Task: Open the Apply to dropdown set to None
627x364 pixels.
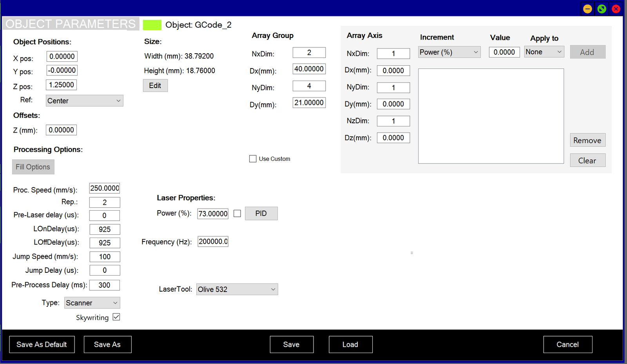Action: [x=544, y=52]
